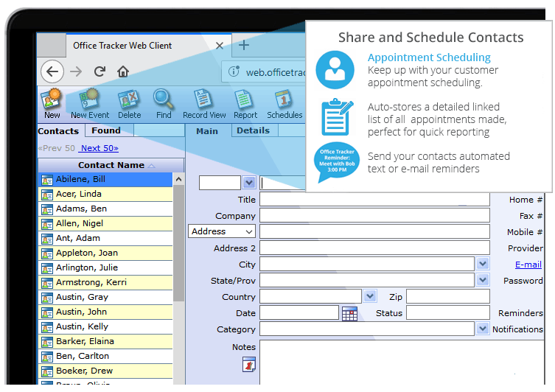This screenshot has height=392, width=555.
Task: Click the contact card icon for Ant, Adam
Action: tap(47, 239)
